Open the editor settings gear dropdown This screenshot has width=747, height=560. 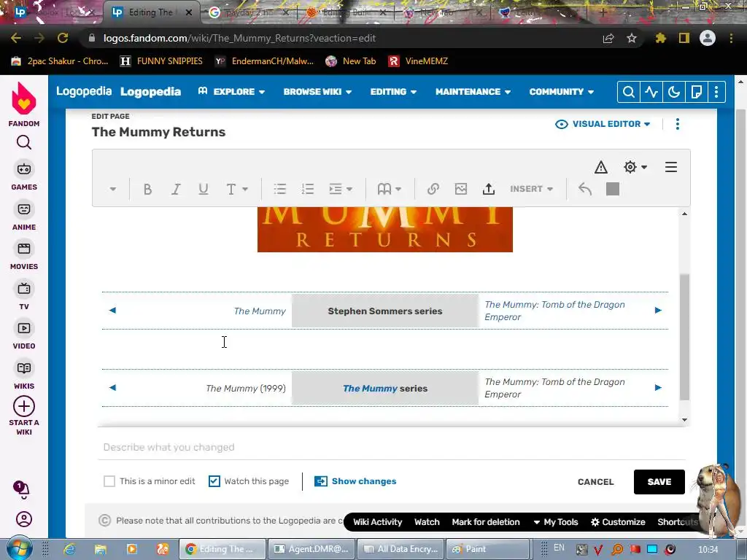[x=635, y=167]
